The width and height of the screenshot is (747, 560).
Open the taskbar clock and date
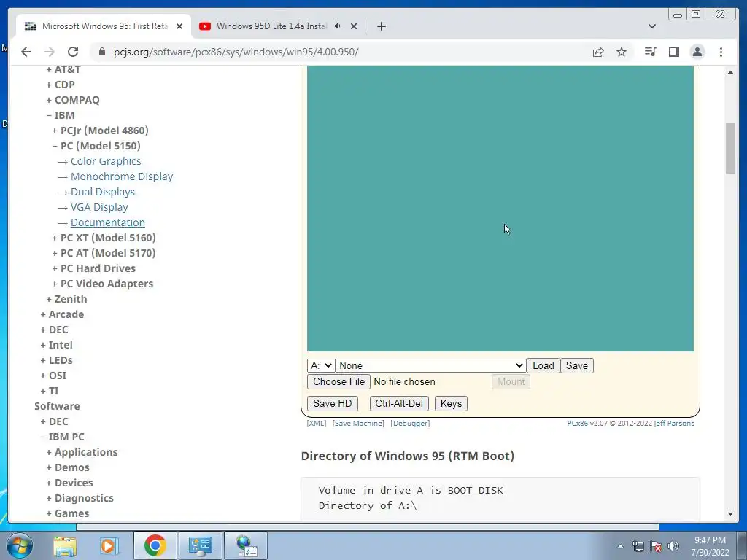click(710, 546)
